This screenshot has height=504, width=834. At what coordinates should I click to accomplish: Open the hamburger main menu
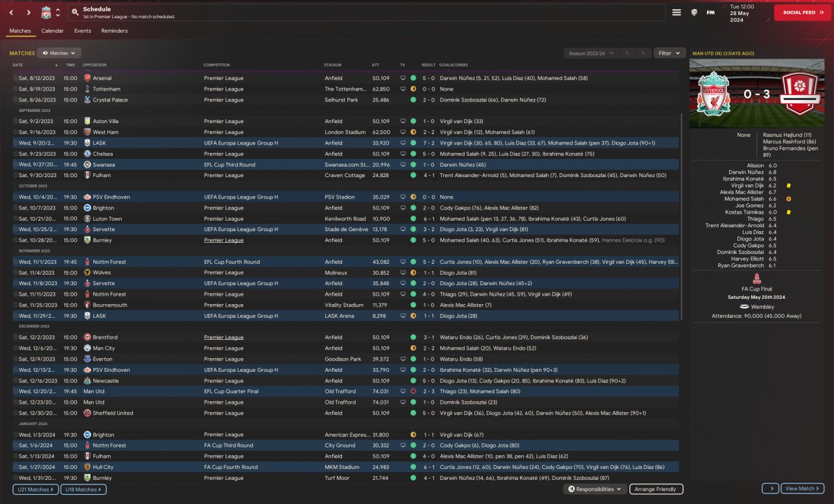(x=677, y=12)
